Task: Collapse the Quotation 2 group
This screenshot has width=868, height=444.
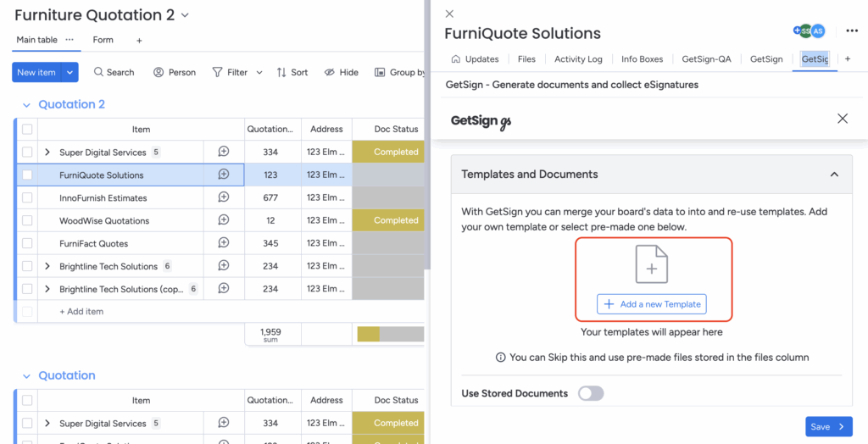Action: 26,104
